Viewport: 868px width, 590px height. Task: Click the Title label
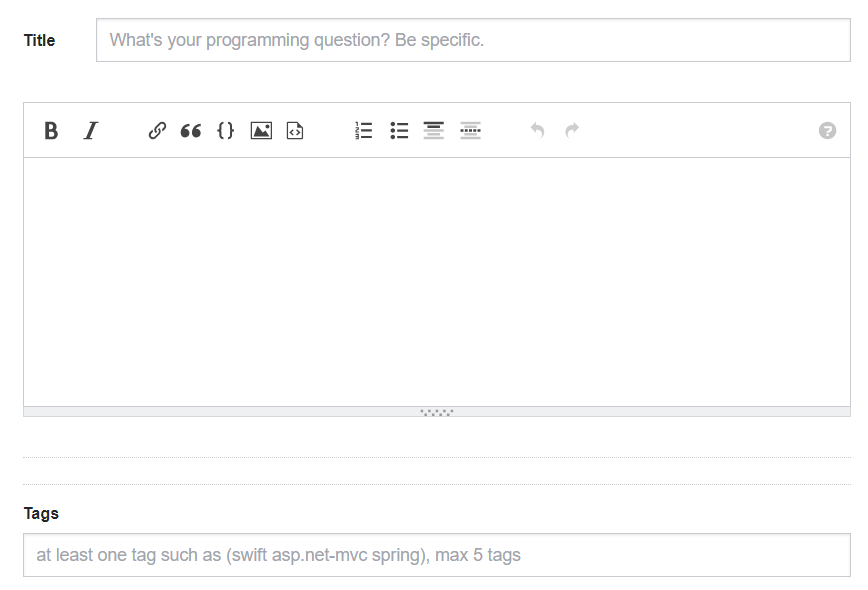(40, 41)
